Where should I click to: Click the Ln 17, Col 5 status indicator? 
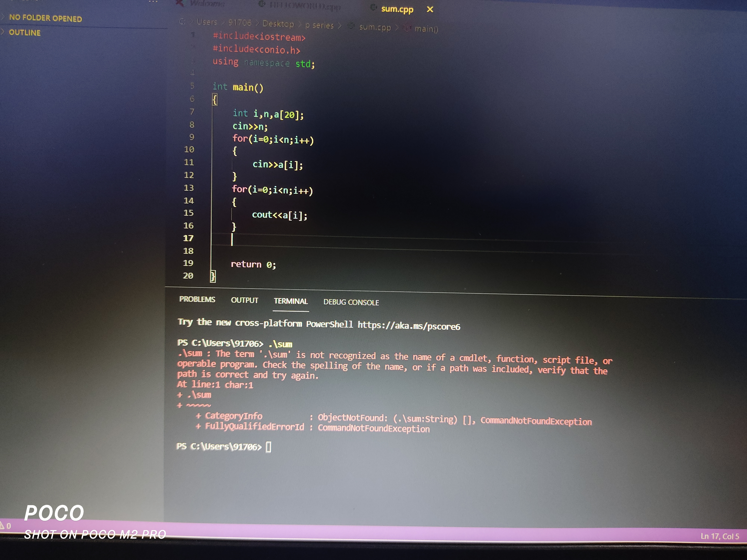(x=720, y=536)
